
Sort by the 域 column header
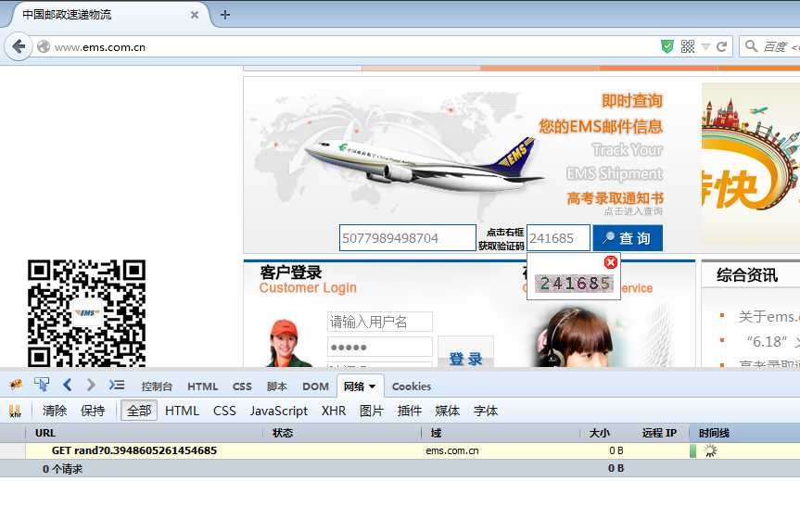tap(501, 433)
